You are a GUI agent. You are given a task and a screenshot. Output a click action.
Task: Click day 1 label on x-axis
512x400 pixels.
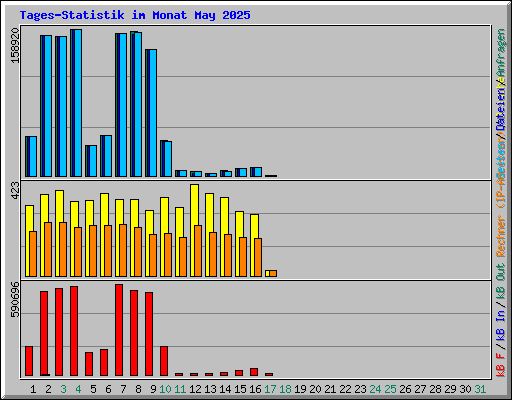pyautogui.click(x=33, y=389)
